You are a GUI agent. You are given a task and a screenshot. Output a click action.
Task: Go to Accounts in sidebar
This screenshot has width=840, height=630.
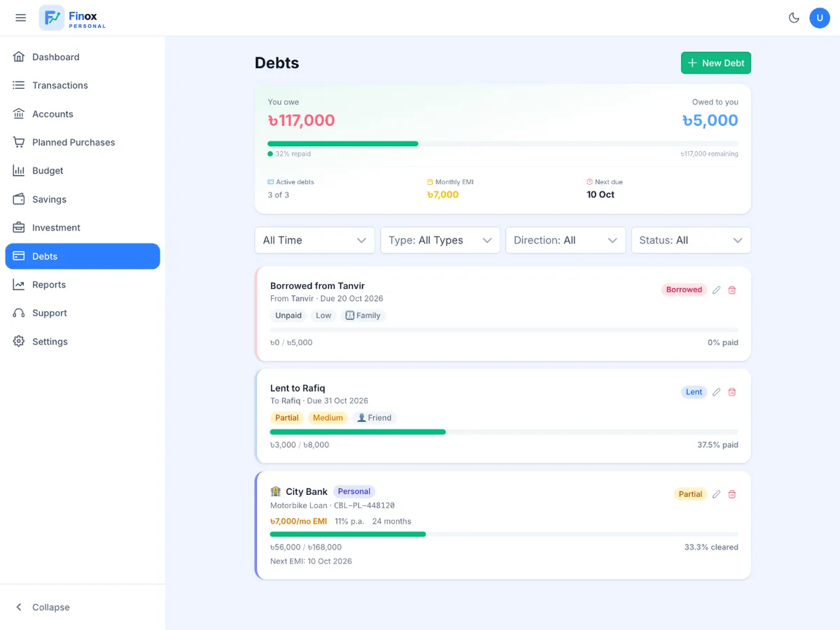click(x=83, y=113)
